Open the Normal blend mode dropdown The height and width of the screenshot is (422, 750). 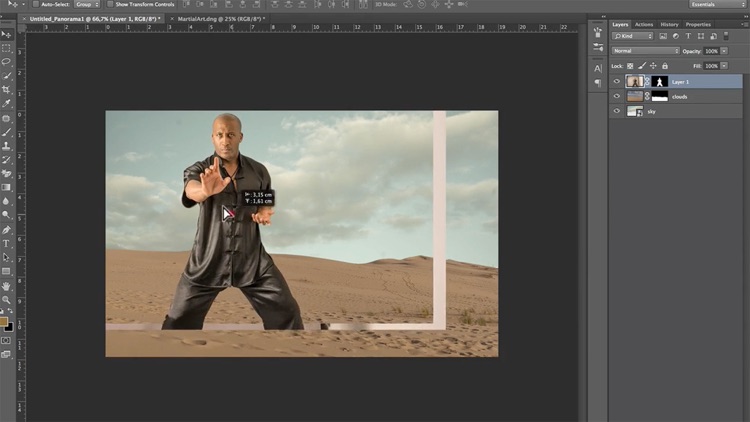coord(645,51)
